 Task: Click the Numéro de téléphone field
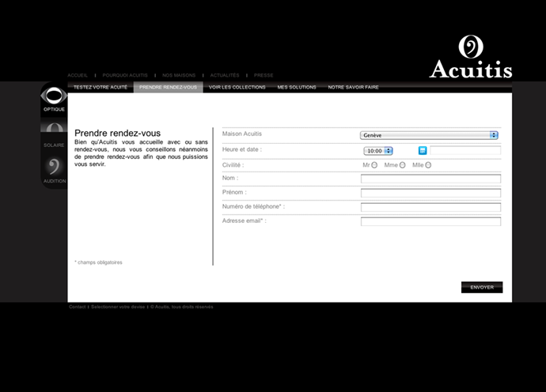[x=430, y=207]
